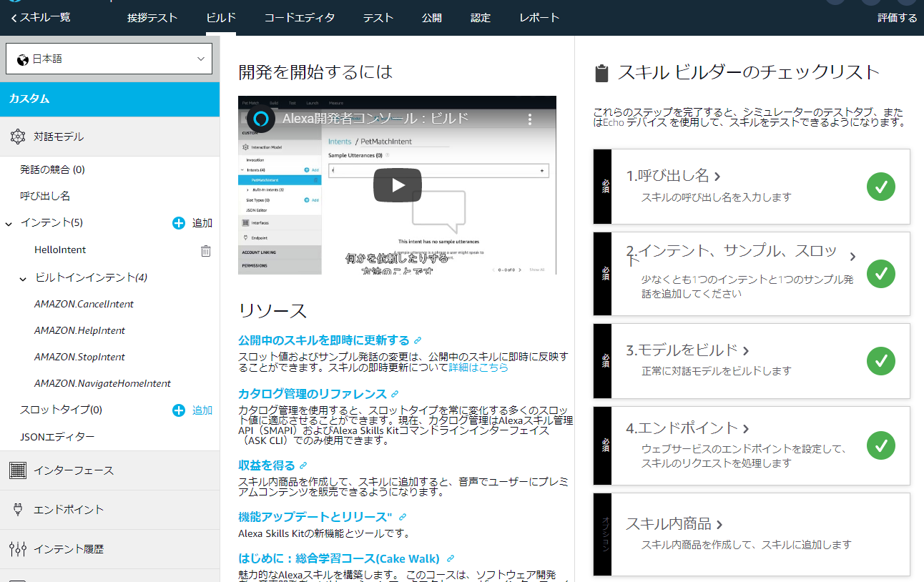Open the 公開 tab
This screenshot has width=924, height=582.
(432, 18)
